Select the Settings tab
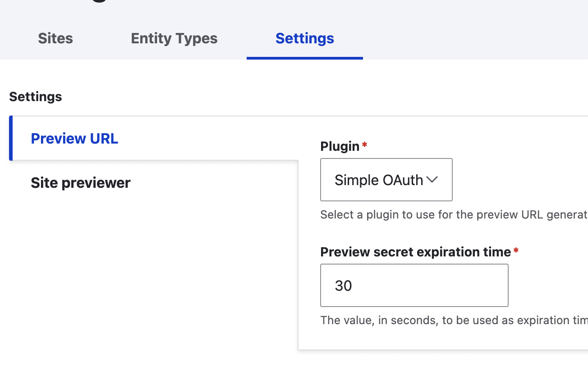 coord(304,38)
